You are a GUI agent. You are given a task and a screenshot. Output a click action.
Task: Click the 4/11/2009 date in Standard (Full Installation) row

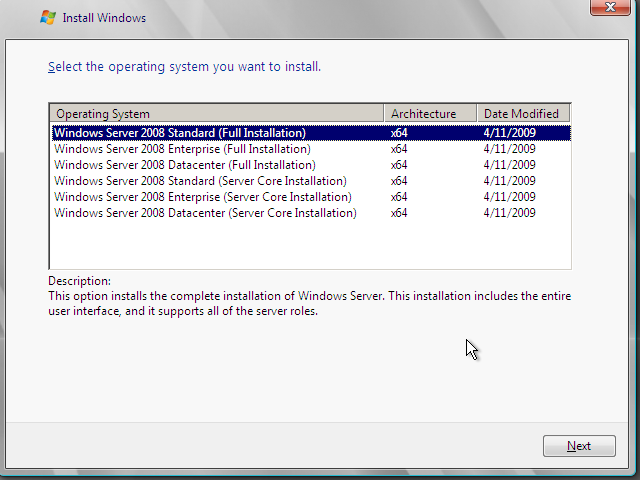pos(509,133)
